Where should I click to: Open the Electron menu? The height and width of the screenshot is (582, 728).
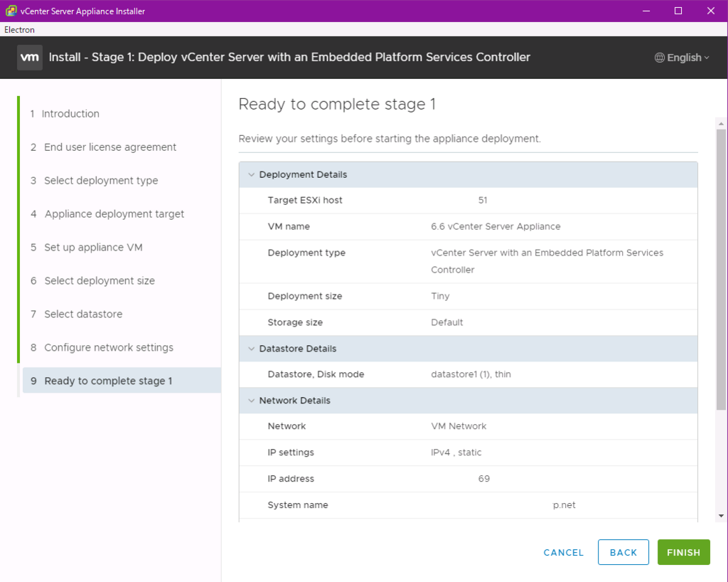[19, 30]
